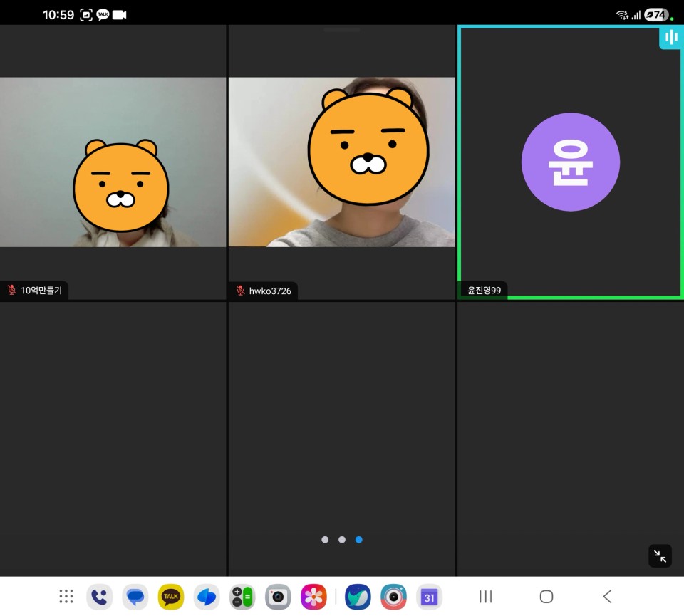Tap the active third page dot
684x616 pixels.
[x=359, y=540]
